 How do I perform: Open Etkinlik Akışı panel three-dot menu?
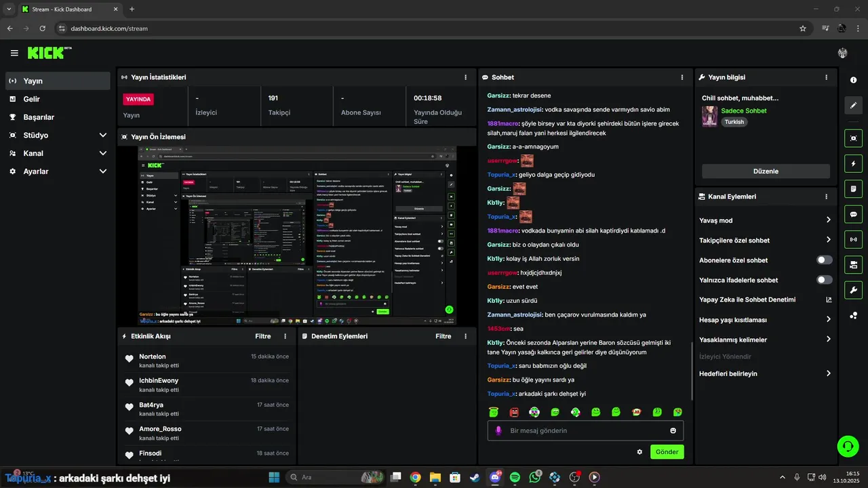pos(285,336)
